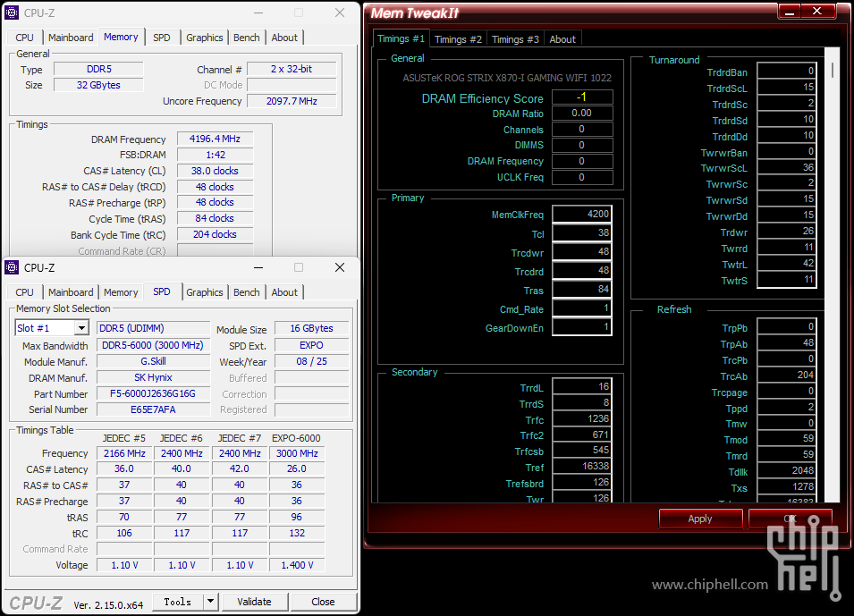
Task: Select the Bench tab in the CPU-Z Memory window
Action: (247, 38)
